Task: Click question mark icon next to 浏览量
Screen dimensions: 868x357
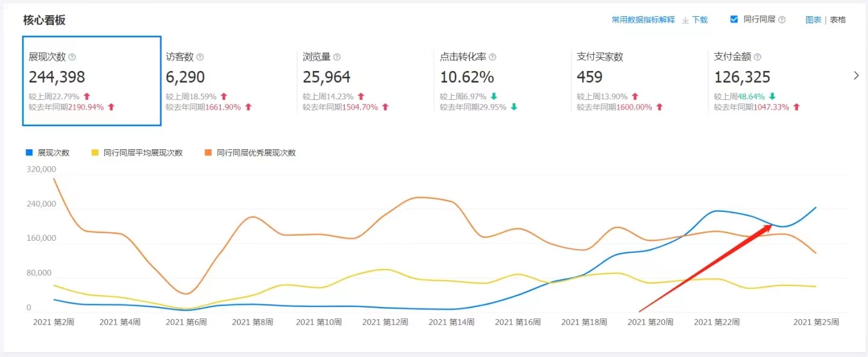Action: (x=337, y=57)
